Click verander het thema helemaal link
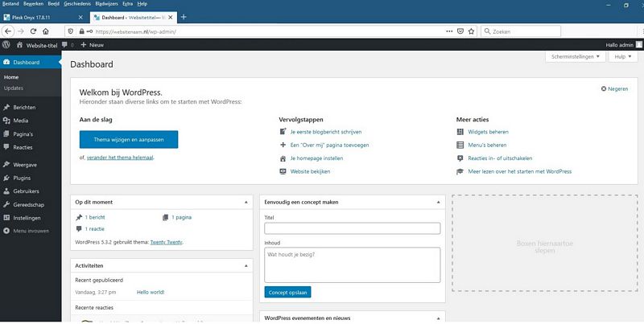 click(x=120, y=158)
